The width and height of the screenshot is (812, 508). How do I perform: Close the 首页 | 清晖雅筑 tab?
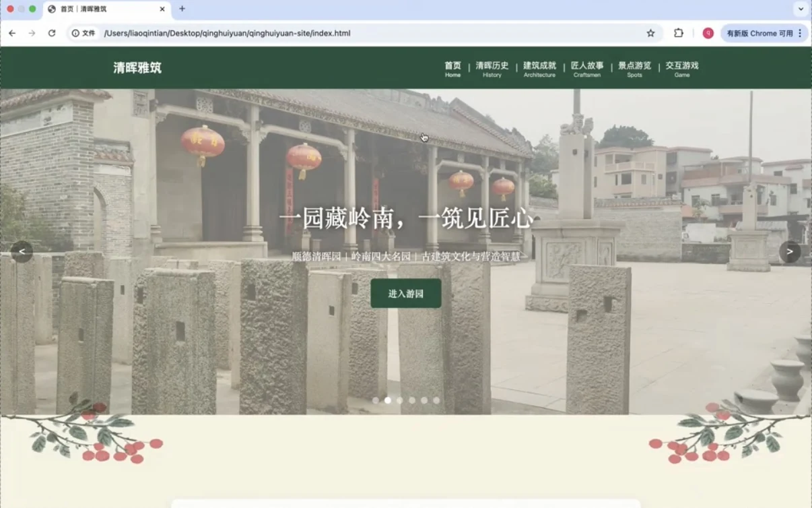coord(162,9)
